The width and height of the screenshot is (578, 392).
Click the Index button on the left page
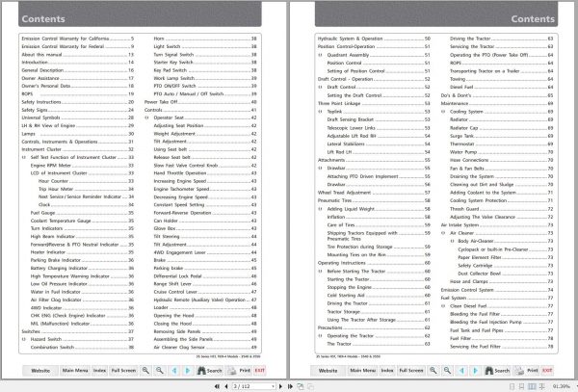[x=99, y=370]
